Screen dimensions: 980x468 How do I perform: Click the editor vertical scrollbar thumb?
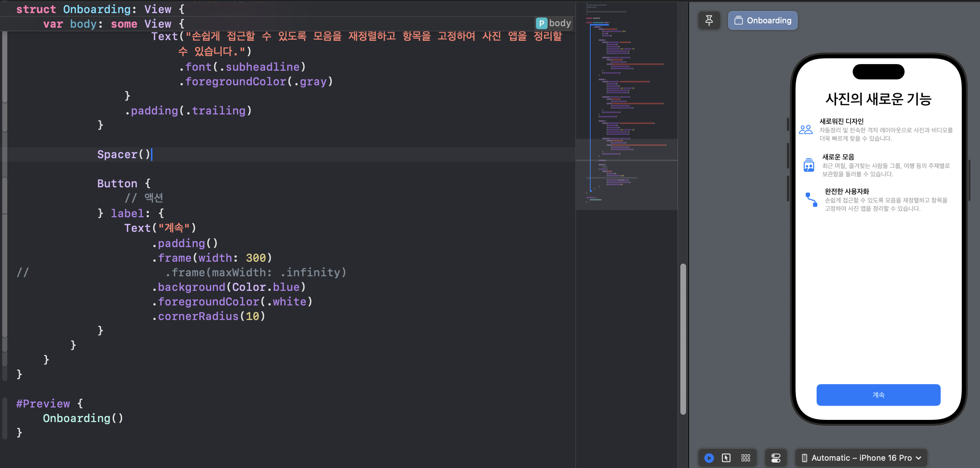(x=683, y=338)
